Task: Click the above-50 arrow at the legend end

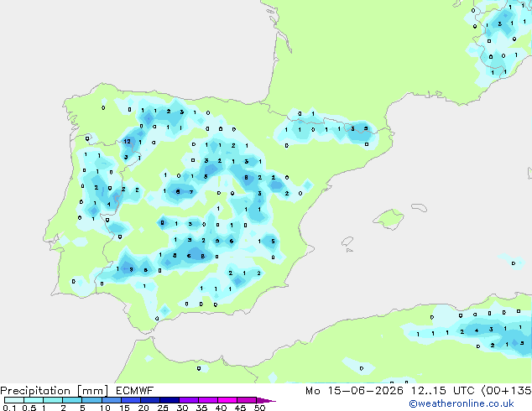Action: [x=266, y=400]
